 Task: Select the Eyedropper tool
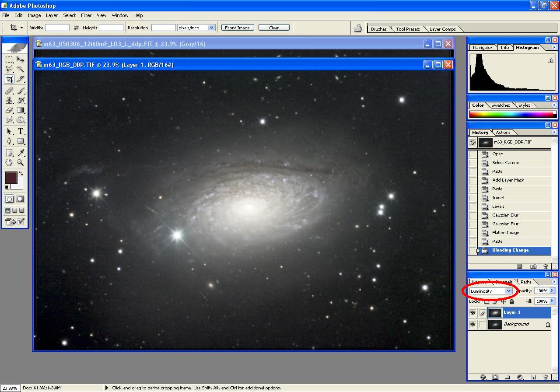(x=21, y=153)
